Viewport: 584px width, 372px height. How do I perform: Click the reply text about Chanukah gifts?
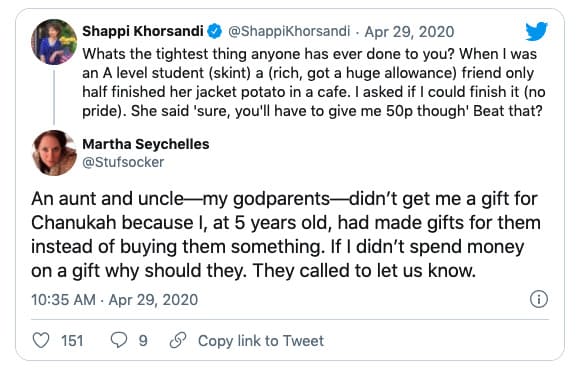286,235
